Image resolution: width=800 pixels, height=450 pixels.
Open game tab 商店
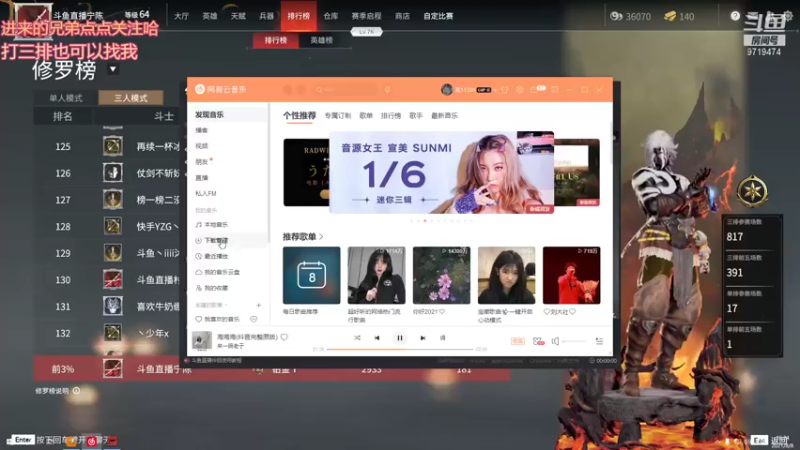pos(402,16)
